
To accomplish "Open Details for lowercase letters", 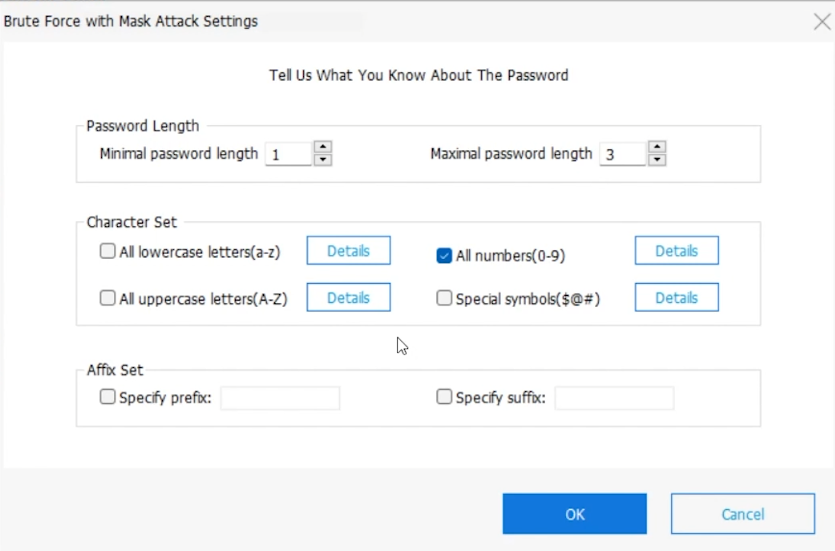I will tap(348, 251).
